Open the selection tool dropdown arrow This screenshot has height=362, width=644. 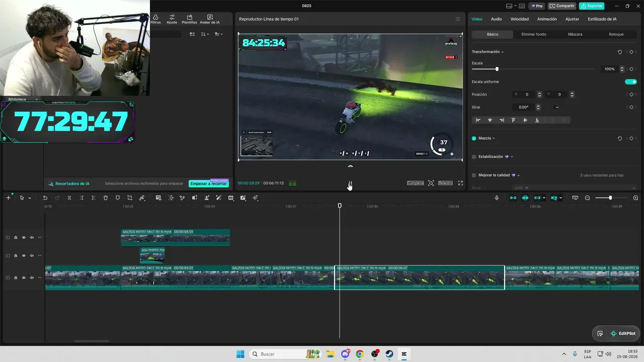click(x=30, y=198)
